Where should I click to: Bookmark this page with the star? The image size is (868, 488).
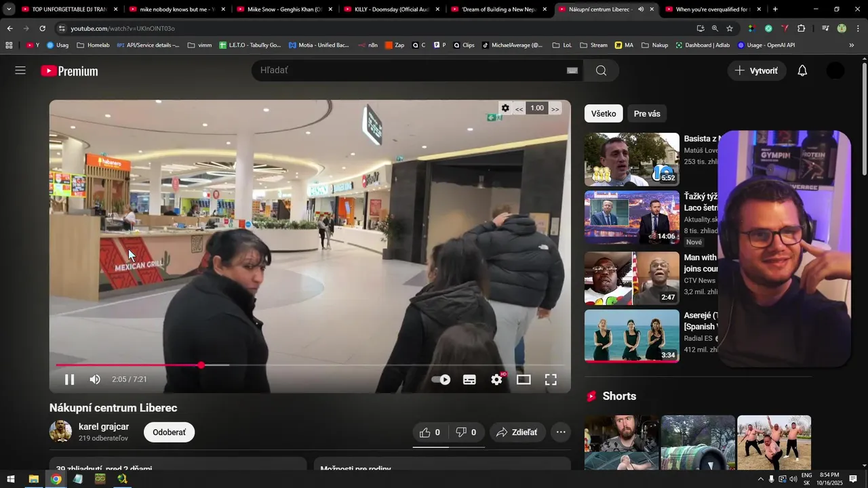point(730,28)
